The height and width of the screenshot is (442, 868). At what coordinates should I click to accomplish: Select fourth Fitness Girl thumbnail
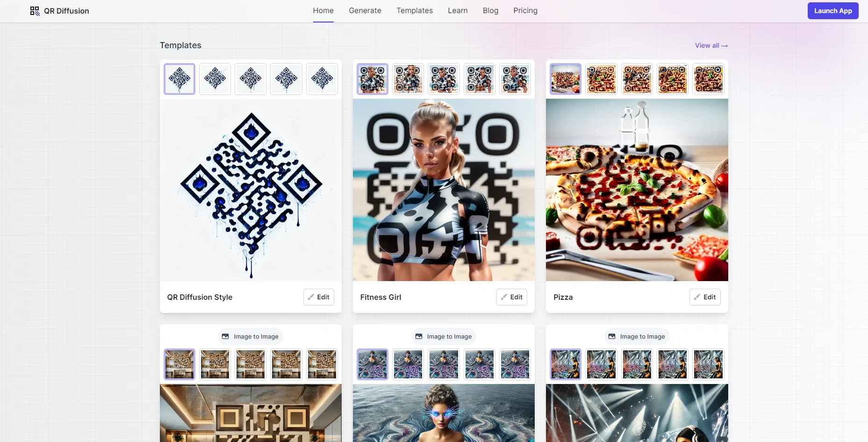[480, 79]
